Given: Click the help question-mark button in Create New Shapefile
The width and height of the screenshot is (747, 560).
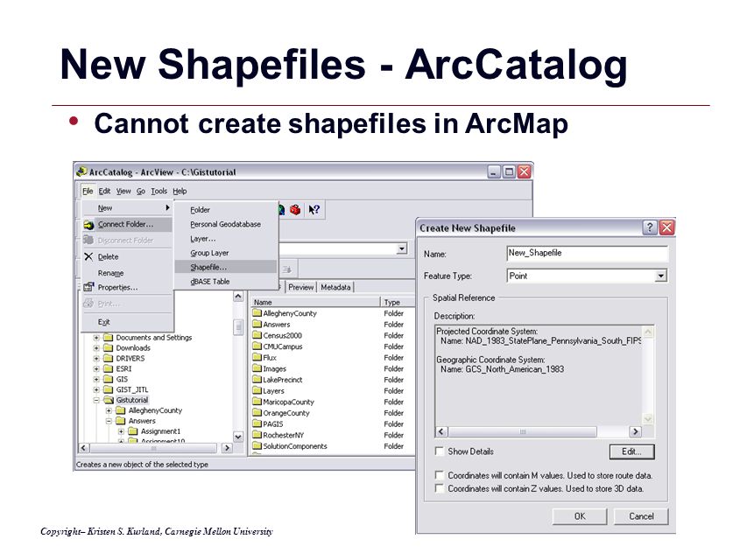Looking at the screenshot, I should (650, 227).
